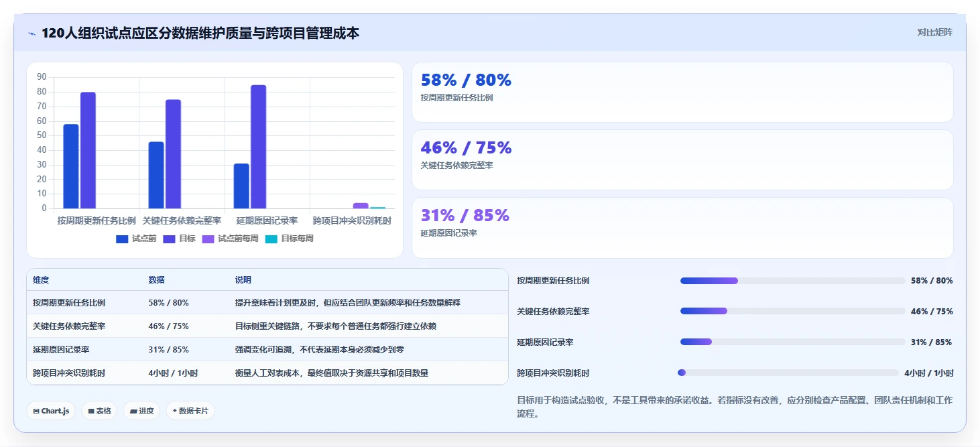Click x-axis label 关键任务依赖完整率 in chart
The width and height of the screenshot is (980, 447).
click(182, 220)
